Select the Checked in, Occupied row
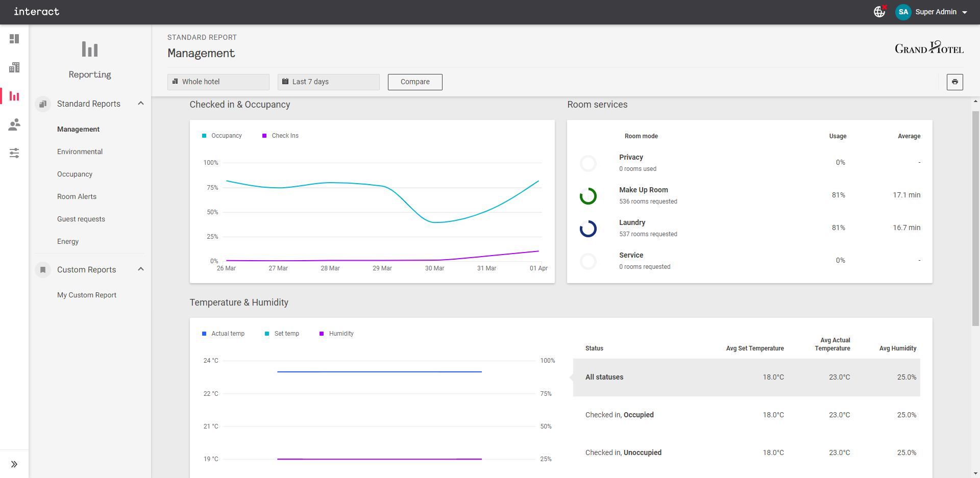The image size is (980, 478). tap(747, 415)
